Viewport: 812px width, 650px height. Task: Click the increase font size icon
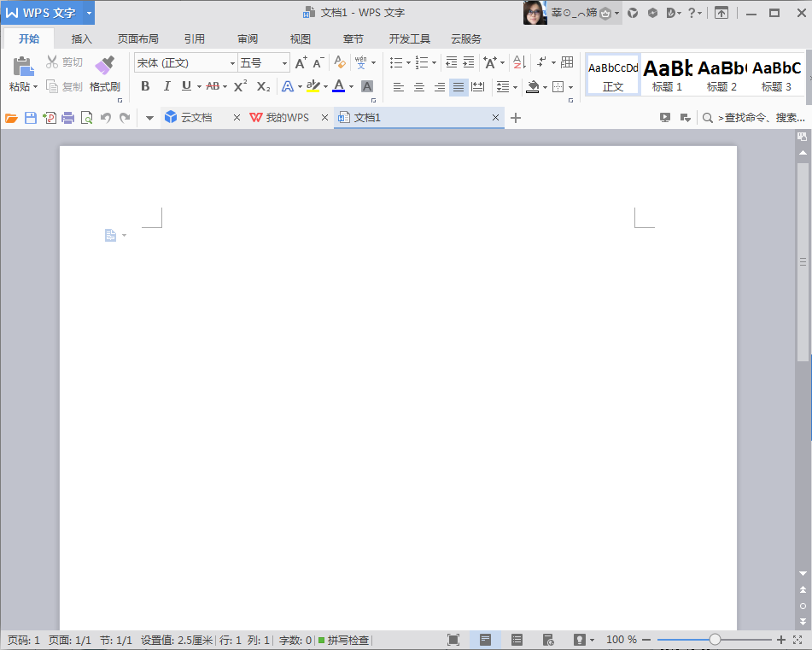pyautogui.click(x=301, y=62)
